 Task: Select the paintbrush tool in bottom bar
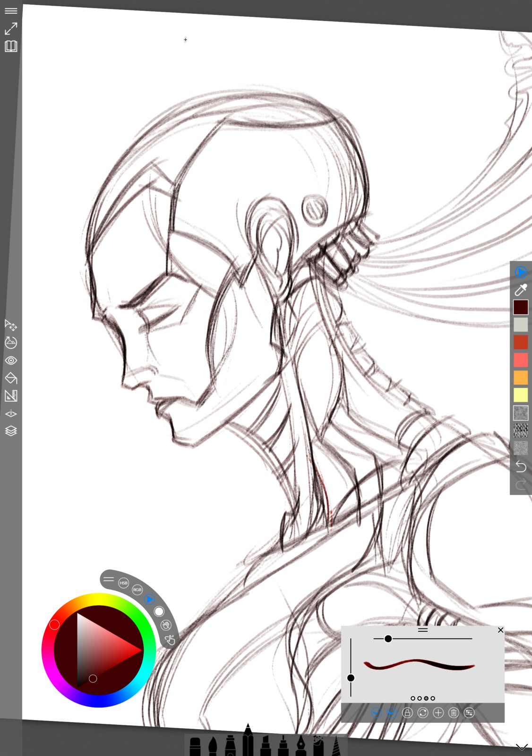click(x=213, y=747)
